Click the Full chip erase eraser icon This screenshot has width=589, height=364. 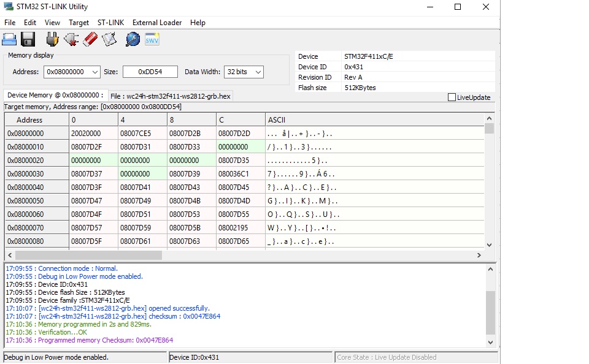click(x=90, y=39)
